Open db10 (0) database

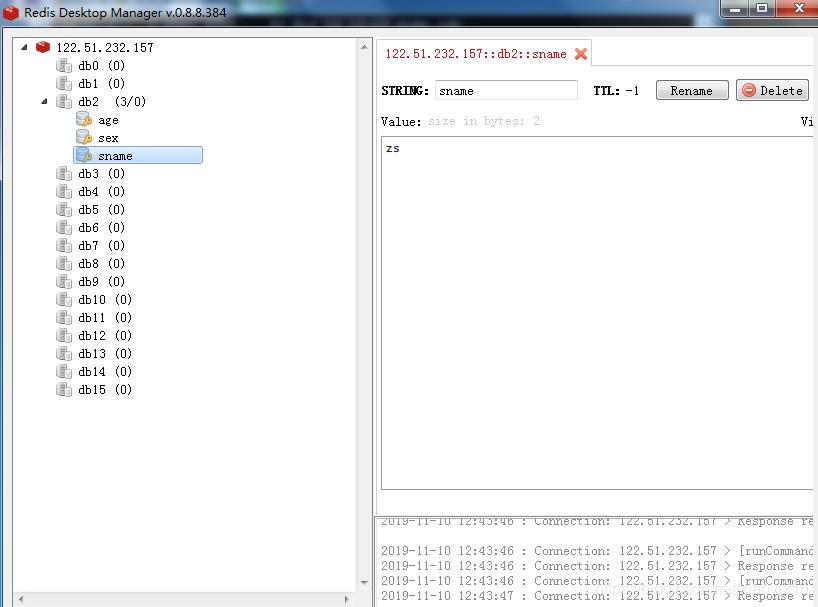(105, 300)
